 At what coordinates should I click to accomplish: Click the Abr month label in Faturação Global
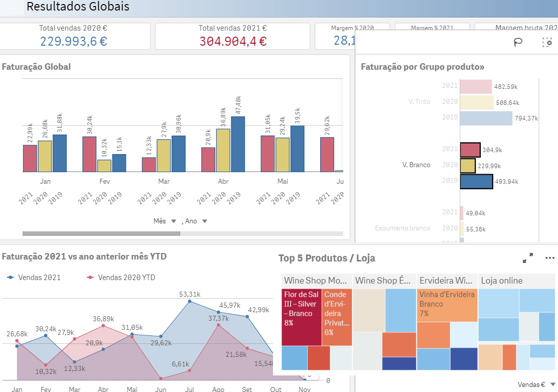tap(223, 181)
